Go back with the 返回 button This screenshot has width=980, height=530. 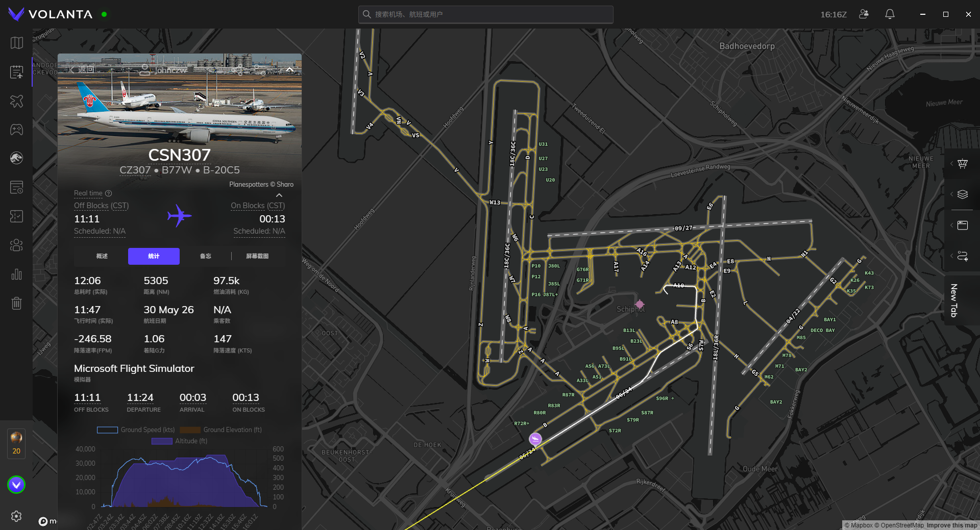[82, 70]
